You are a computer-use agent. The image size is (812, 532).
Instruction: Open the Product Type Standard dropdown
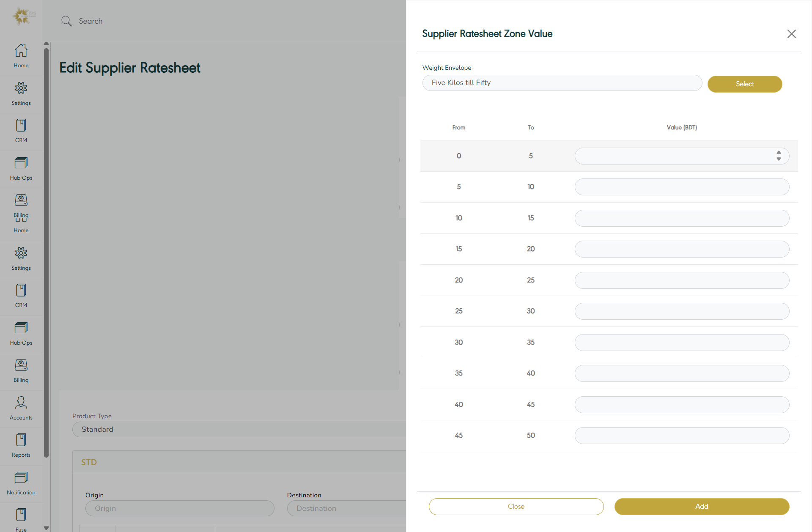(239, 429)
